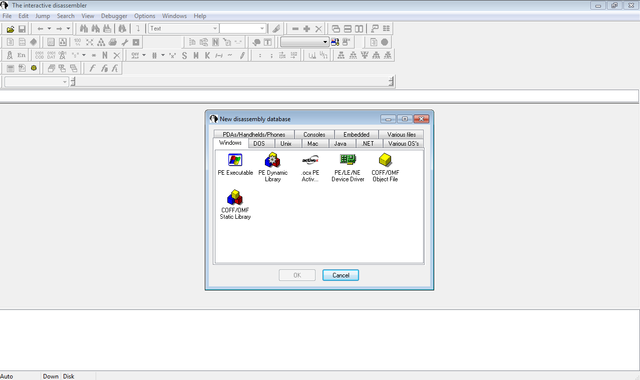
Task: Click the forward arrow navigation icon
Action: (59, 29)
